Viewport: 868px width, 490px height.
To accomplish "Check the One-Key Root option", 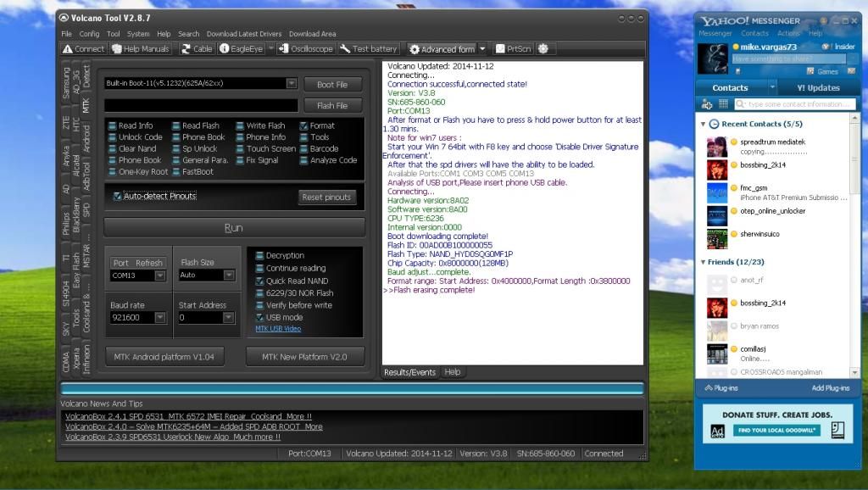I will (x=113, y=172).
